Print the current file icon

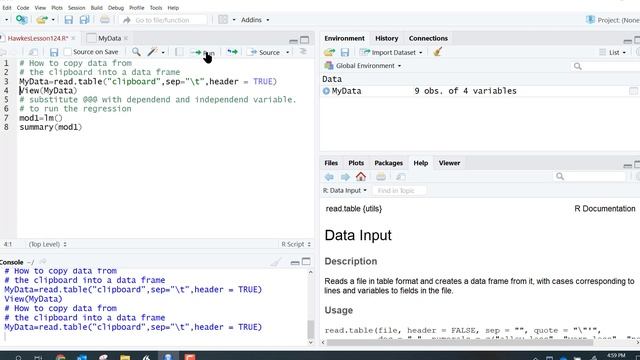(x=105, y=20)
